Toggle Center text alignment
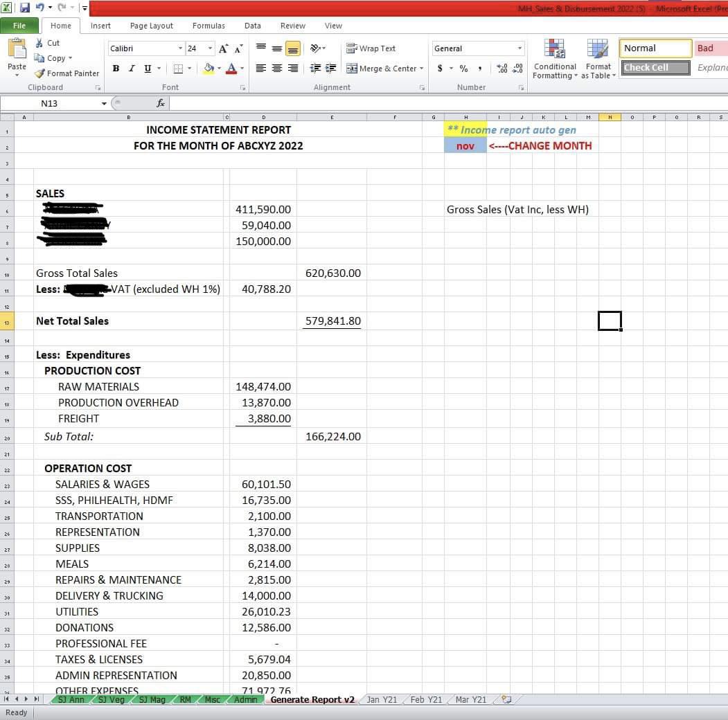The width and height of the screenshot is (728, 720). tap(277, 69)
